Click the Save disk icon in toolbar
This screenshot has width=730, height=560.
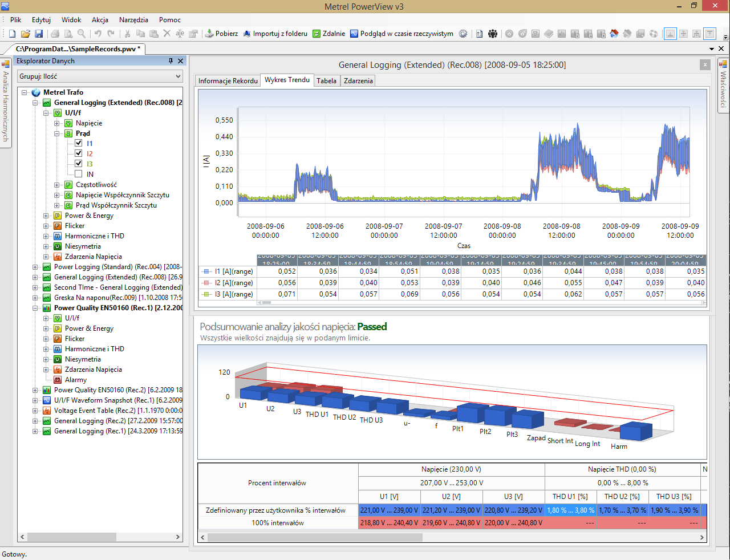coord(39,34)
